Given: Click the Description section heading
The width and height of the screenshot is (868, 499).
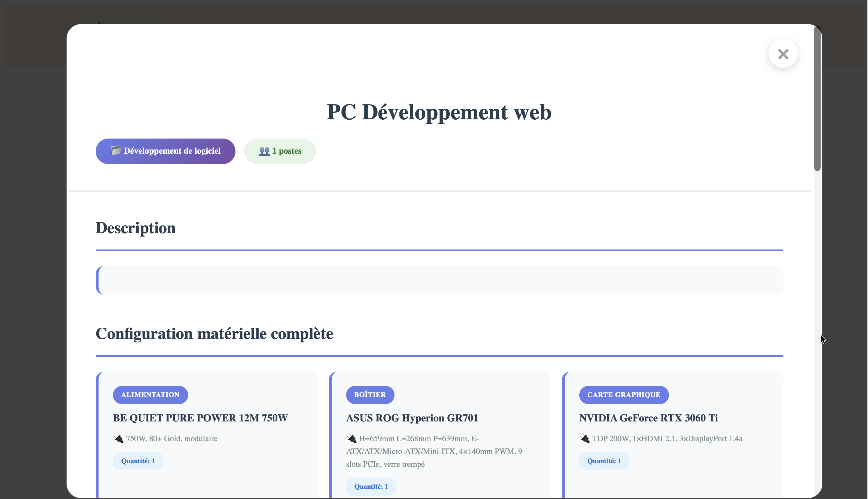Looking at the screenshot, I should (135, 228).
